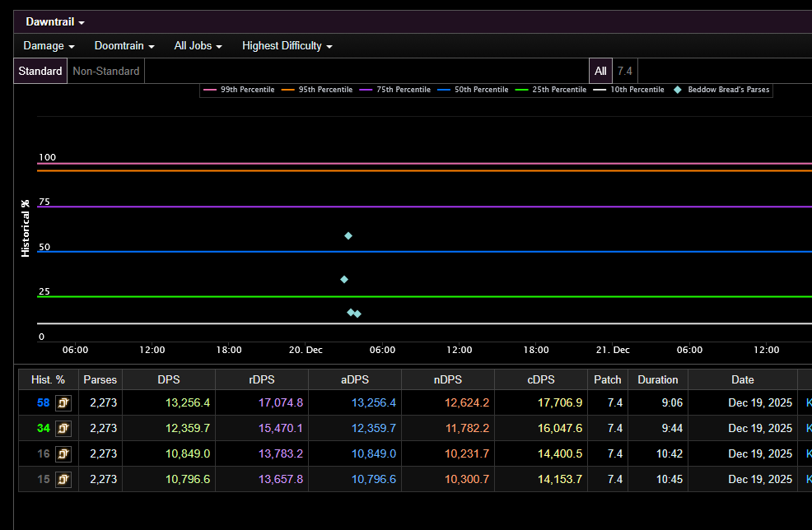This screenshot has height=530, width=812.
Task: Switch to the Standard tab
Action: (40, 71)
